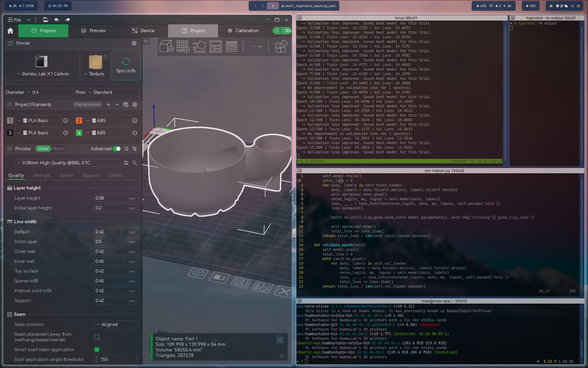Open Seam position Aligned dropdown
This screenshot has height=368, width=588.
click(x=116, y=324)
